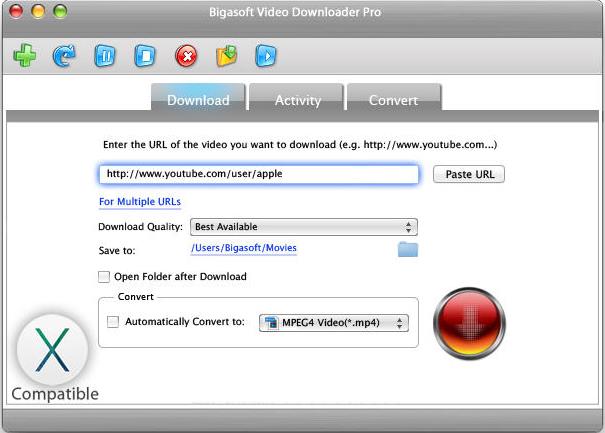Click the green plus add download icon
Image resolution: width=605 pixels, height=433 pixels.
pyautogui.click(x=25, y=56)
